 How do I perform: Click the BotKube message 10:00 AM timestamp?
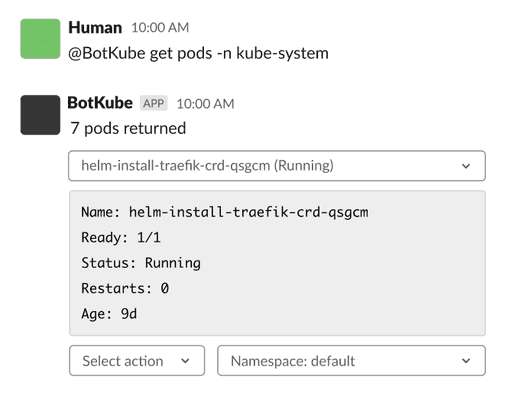coord(205,104)
